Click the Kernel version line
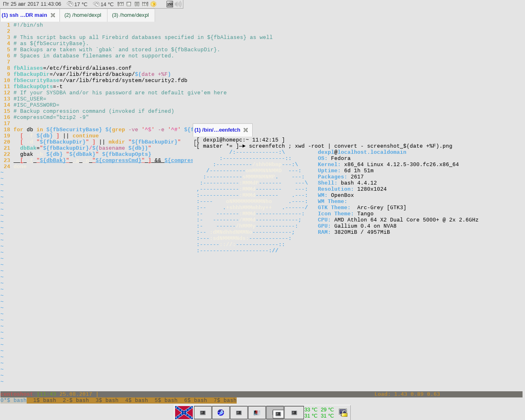The image size is (525, 420). tap(388, 164)
